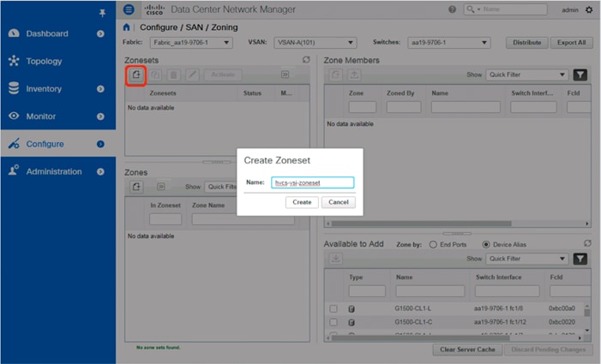The image size is (601, 364).
Task: Refresh the Available to Add panel
Action: [587, 243]
